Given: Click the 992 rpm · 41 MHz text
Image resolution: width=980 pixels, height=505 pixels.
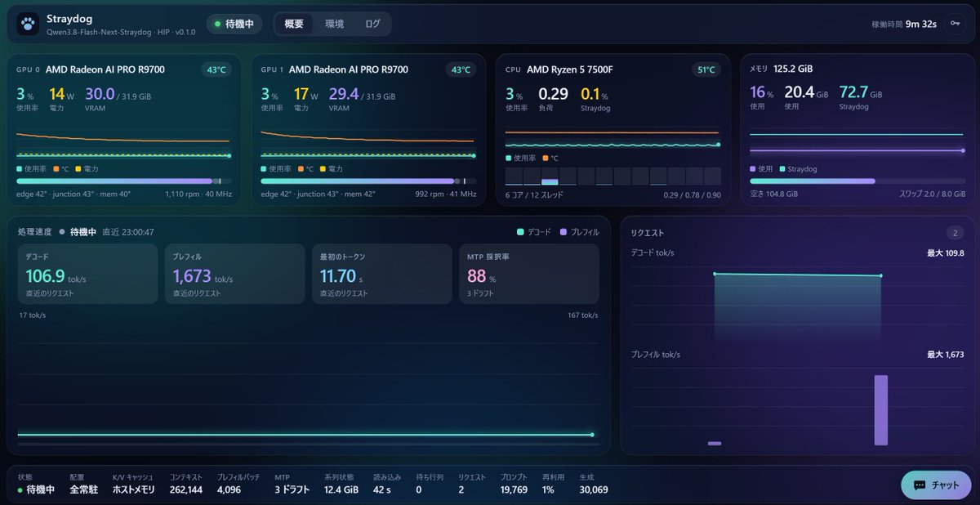Looking at the screenshot, I should tap(445, 194).
